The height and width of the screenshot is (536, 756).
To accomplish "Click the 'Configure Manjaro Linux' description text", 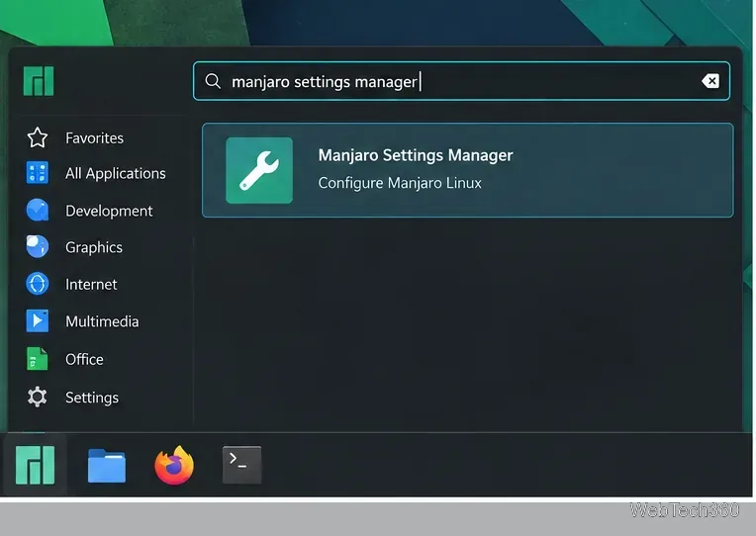I will point(400,183).
